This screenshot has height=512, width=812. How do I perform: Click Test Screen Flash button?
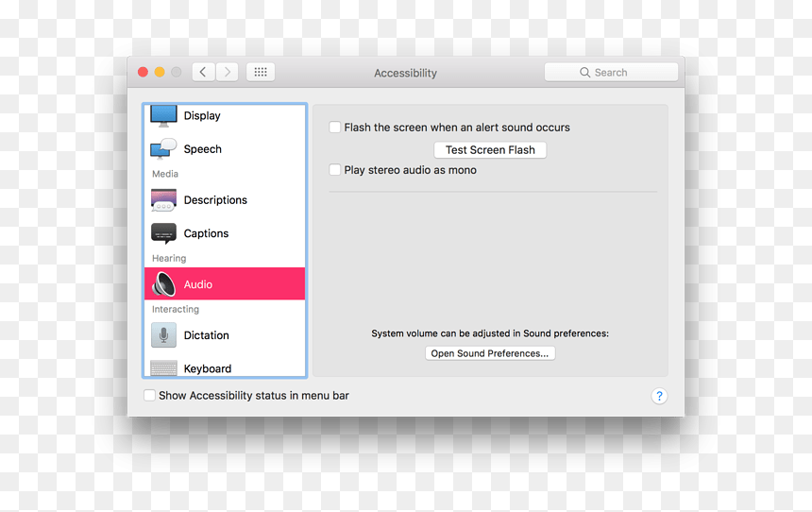[490, 150]
